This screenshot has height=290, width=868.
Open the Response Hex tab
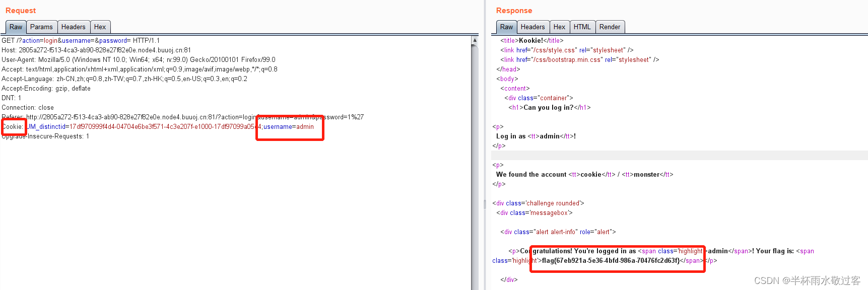559,27
